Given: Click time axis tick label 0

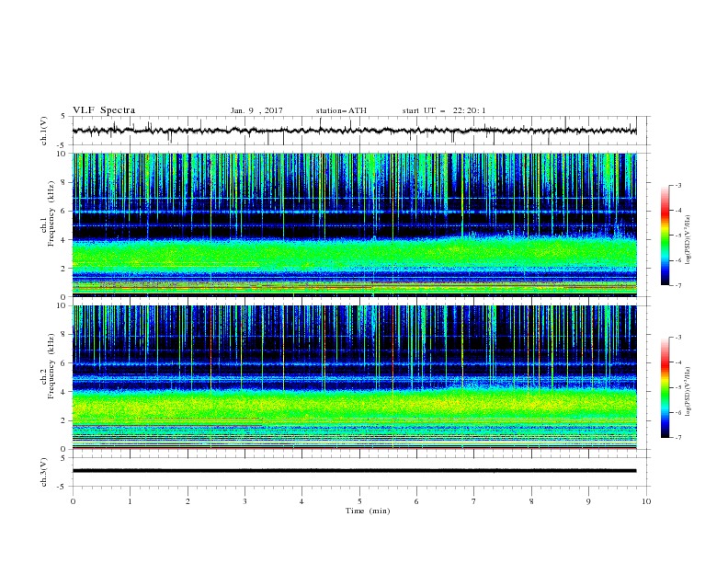Looking at the screenshot, I should tap(73, 501).
